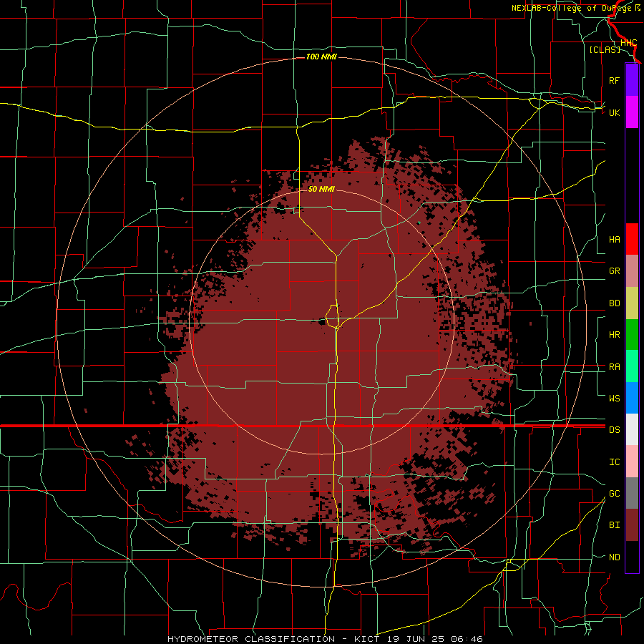Image resolution: width=644 pixels, height=644 pixels.
Task: Select the dusty pink GR legend swatch
Action: point(632,271)
